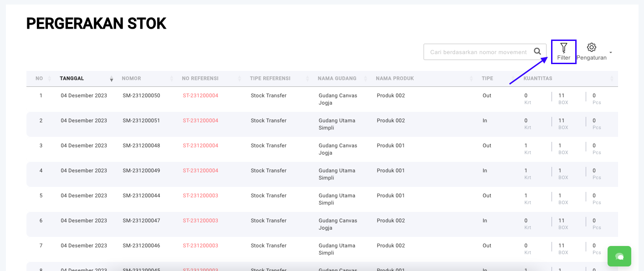The height and width of the screenshot is (271, 644).
Task: Click sort arrows on KUANTITAS column
Action: (x=611, y=79)
